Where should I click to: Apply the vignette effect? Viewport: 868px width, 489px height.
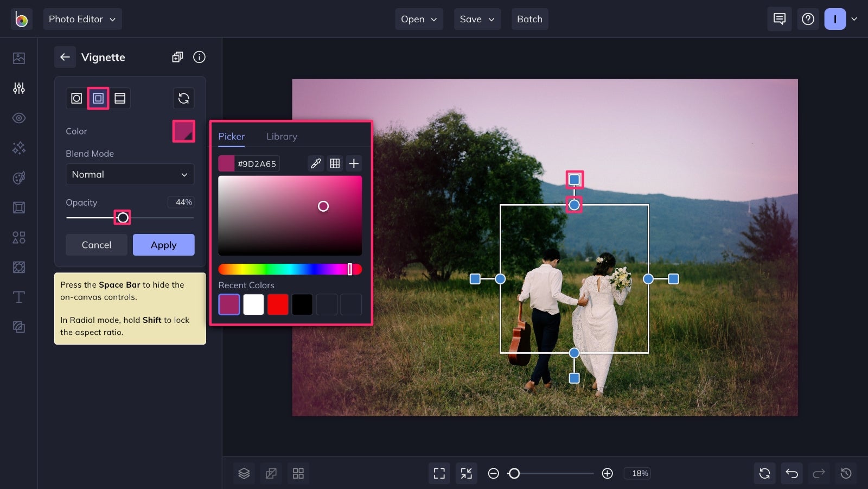(x=163, y=245)
